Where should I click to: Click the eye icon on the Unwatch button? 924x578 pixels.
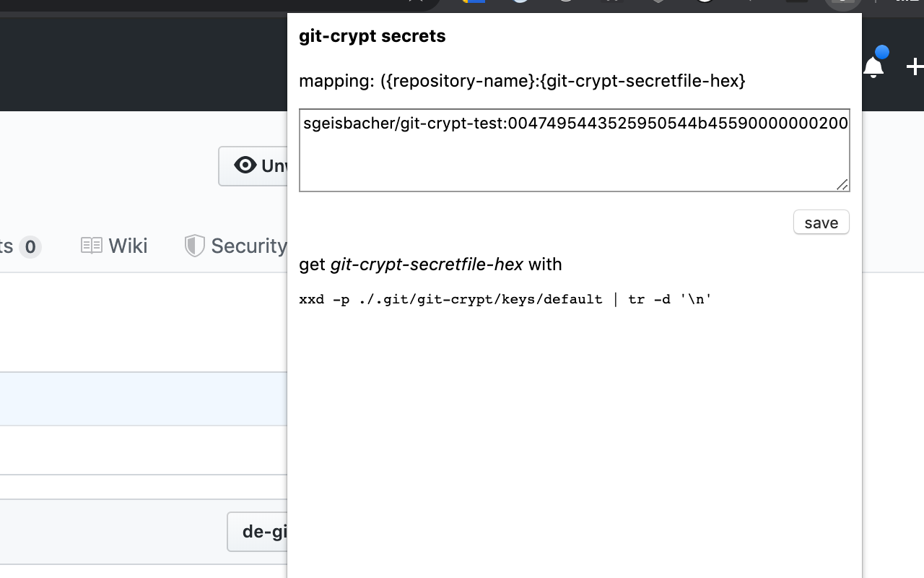pyautogui.click(x=245, y=165)
